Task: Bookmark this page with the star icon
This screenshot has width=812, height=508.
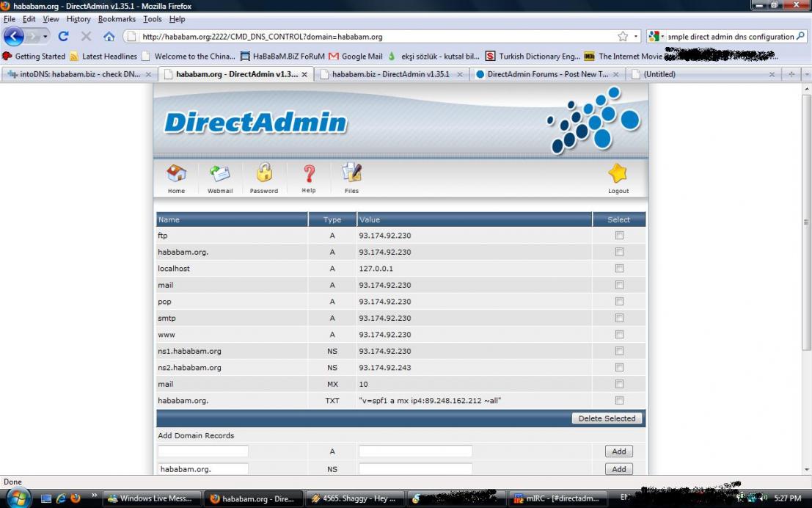Action: (623, 36)
